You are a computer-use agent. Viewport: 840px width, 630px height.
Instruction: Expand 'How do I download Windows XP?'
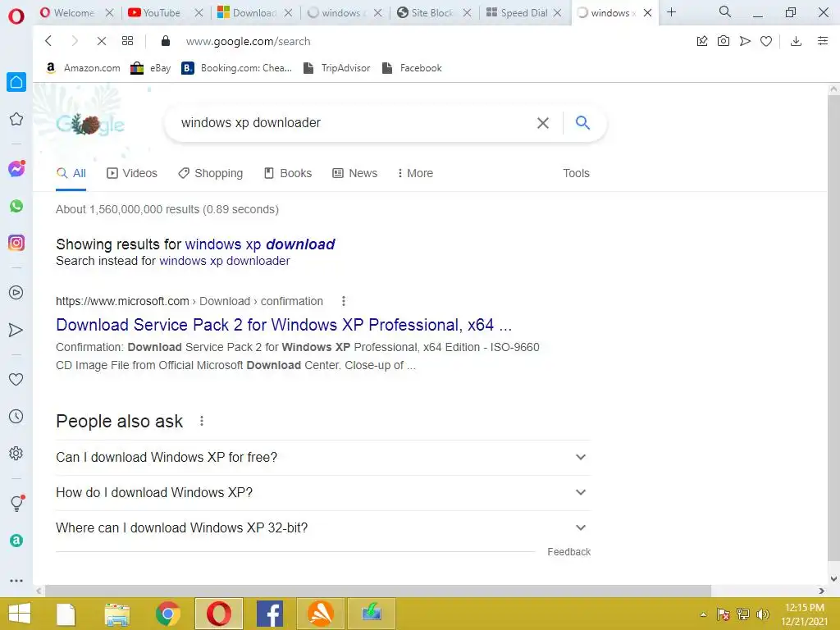pyautogui.click(x=323, y=492)
